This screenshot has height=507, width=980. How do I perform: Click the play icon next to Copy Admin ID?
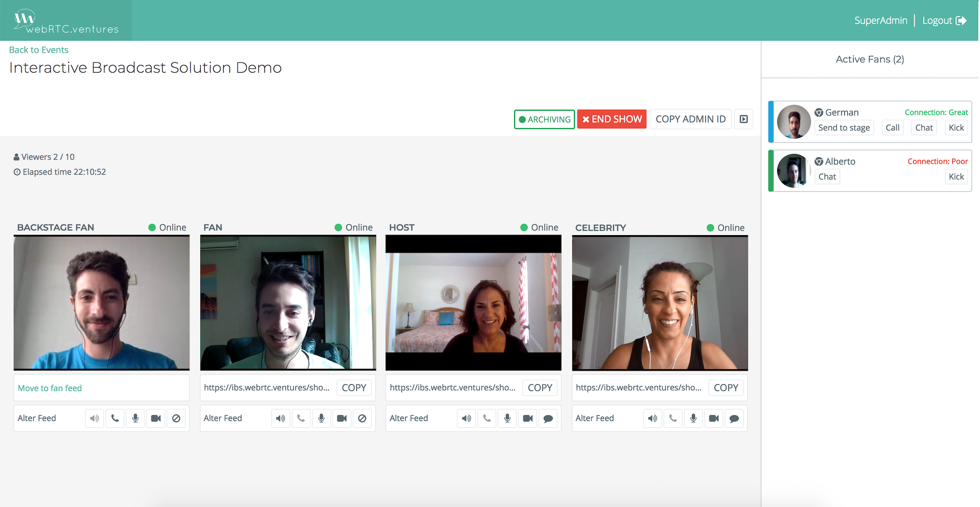click(744, 119)
